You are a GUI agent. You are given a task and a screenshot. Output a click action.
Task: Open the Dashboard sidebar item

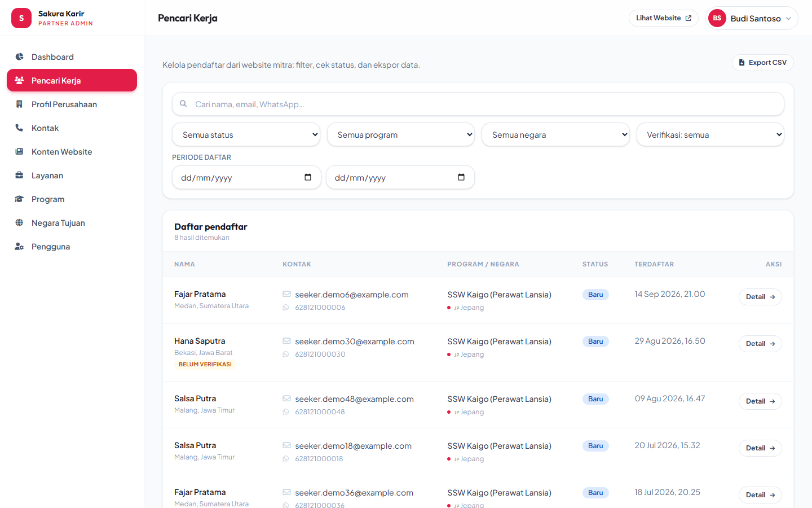tap(72, 57)
